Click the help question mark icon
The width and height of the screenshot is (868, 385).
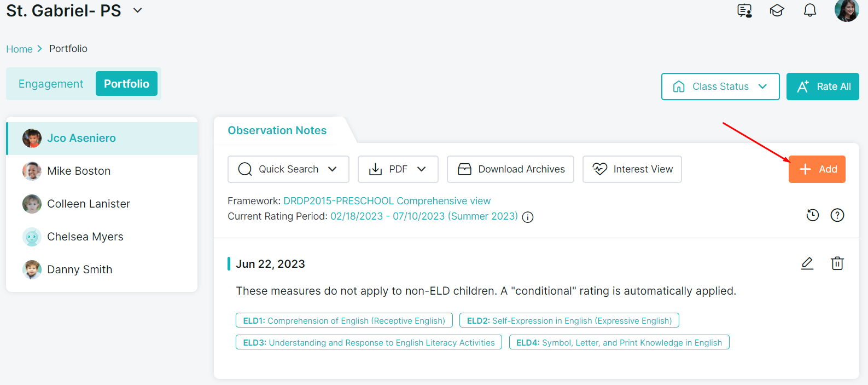click(837, 215)
